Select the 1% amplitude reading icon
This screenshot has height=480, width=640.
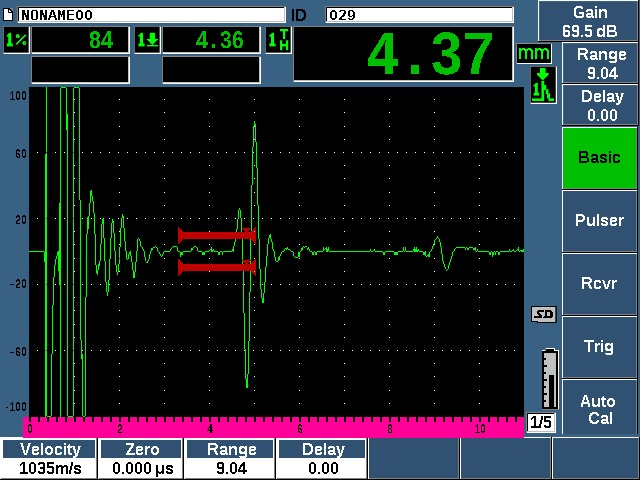pyautogui.click(x=16, y=40)
